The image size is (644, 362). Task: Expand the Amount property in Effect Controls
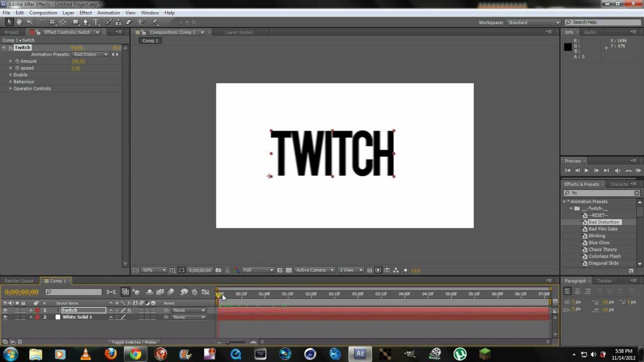click(11, 61)
